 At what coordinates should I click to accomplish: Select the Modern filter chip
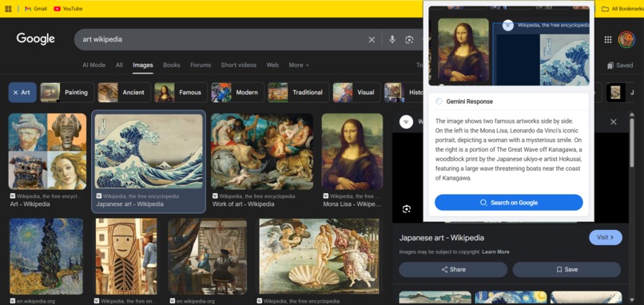pos(237,93)
